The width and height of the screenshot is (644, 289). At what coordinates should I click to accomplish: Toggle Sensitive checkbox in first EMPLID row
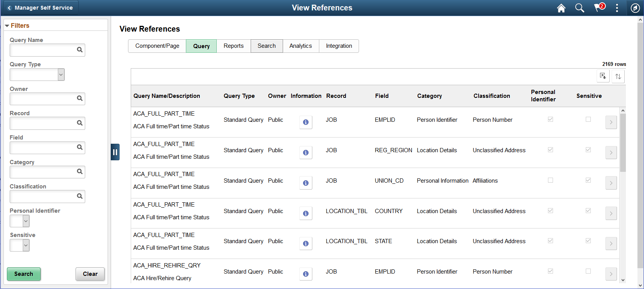(x=588, y=119)
